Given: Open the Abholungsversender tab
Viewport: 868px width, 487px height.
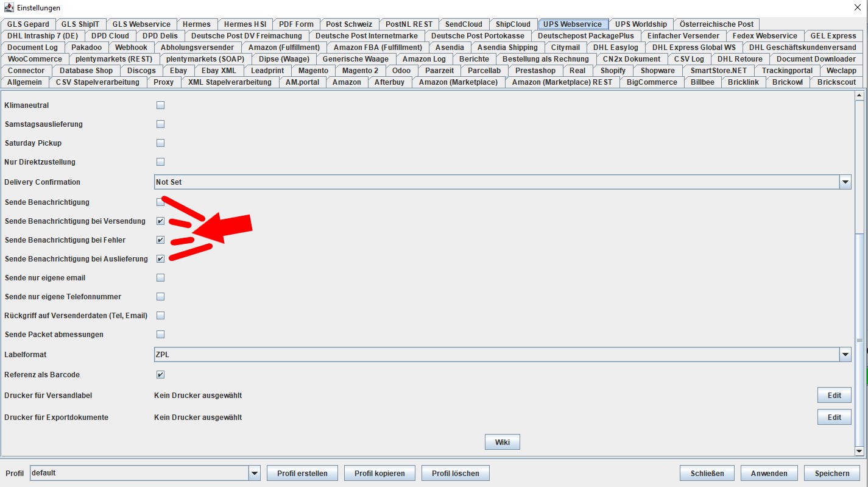Looking at the screenshot, I should pyautogui.click(x=197, y=48).
